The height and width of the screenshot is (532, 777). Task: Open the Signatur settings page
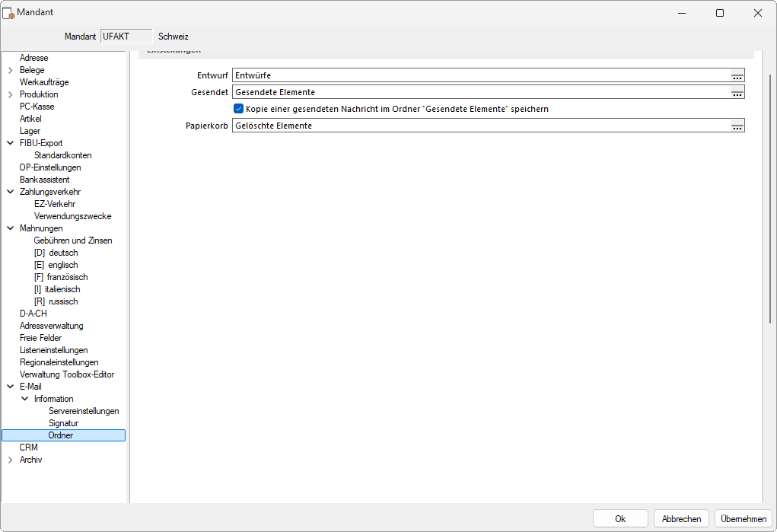click(x=63, y=423)
